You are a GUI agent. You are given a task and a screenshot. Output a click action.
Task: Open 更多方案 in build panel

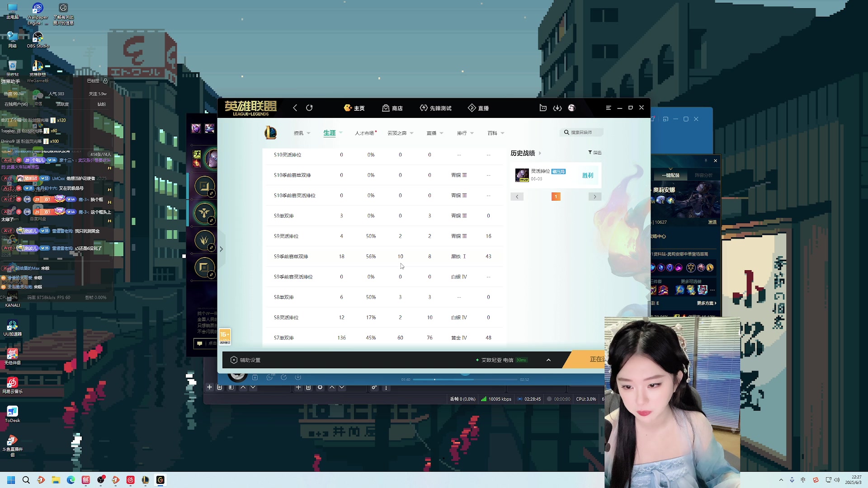tap(706, 303)
